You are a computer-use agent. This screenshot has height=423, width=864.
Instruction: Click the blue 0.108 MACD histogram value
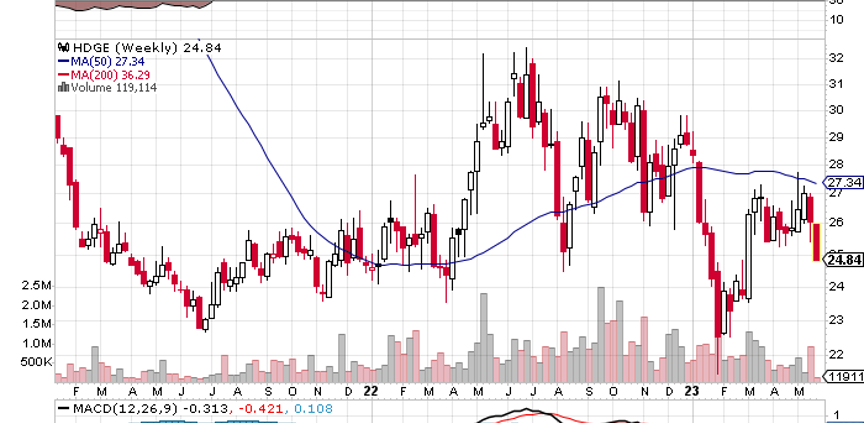312,409
